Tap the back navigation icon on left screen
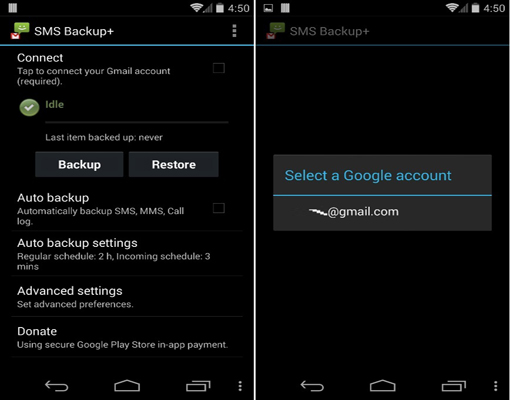This screenshot has width=510, height=400. coord(57,386)
